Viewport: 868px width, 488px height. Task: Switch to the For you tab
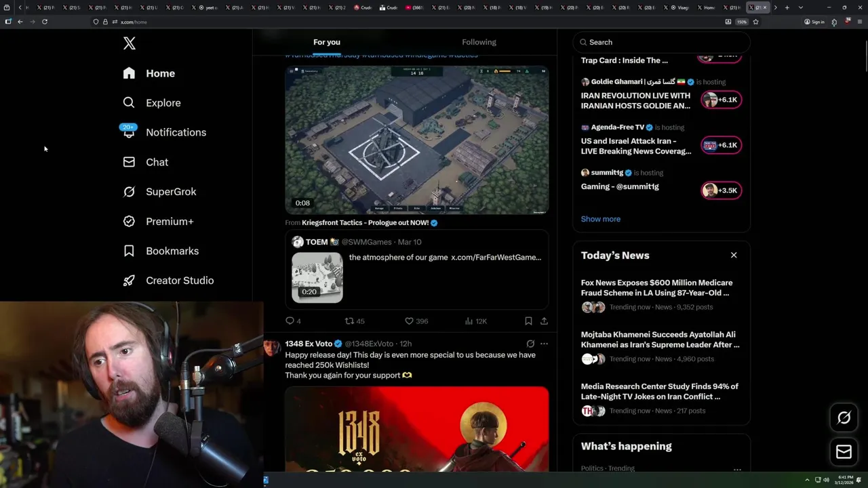click(327, 42)
